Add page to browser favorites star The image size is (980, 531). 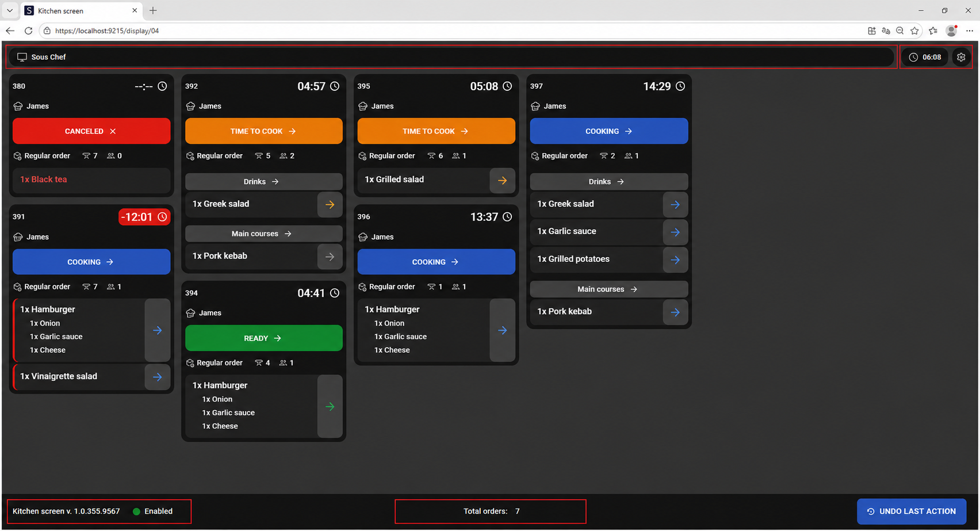[x=914, y=30]
